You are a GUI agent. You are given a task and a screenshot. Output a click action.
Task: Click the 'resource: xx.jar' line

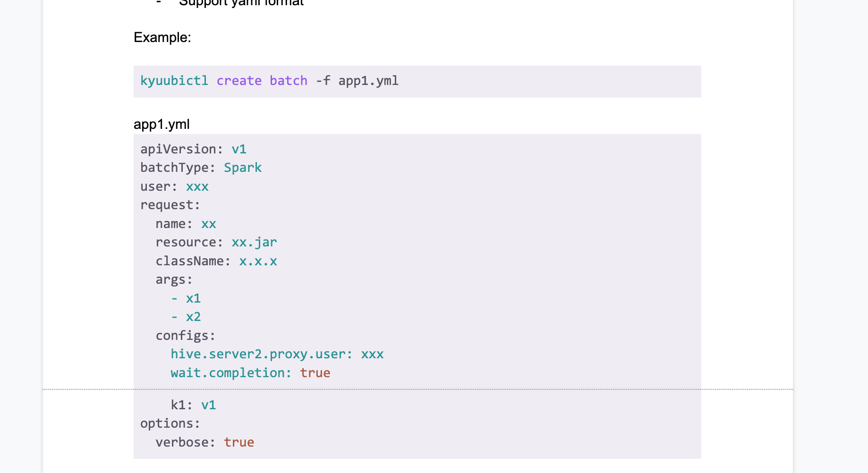click(216, 242)
